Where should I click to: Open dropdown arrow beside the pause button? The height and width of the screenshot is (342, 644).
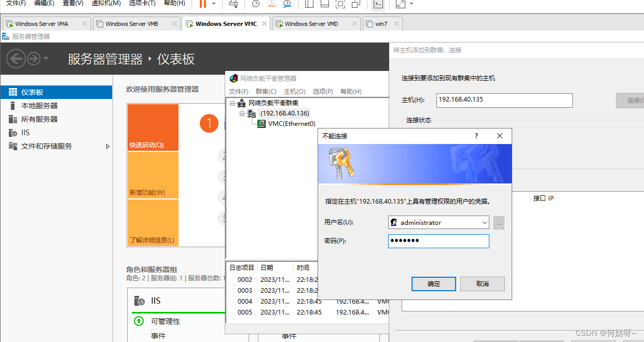coord(214,4)
